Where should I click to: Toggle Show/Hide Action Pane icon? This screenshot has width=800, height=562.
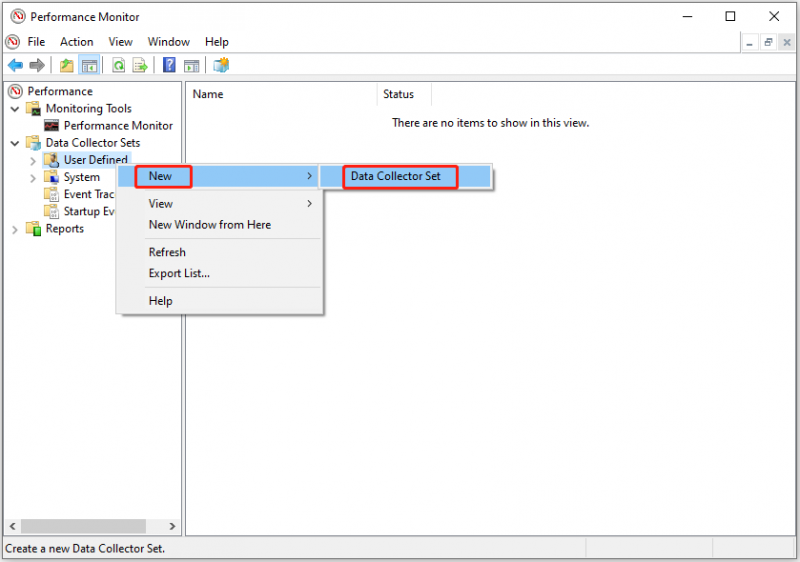click(192, 65)
